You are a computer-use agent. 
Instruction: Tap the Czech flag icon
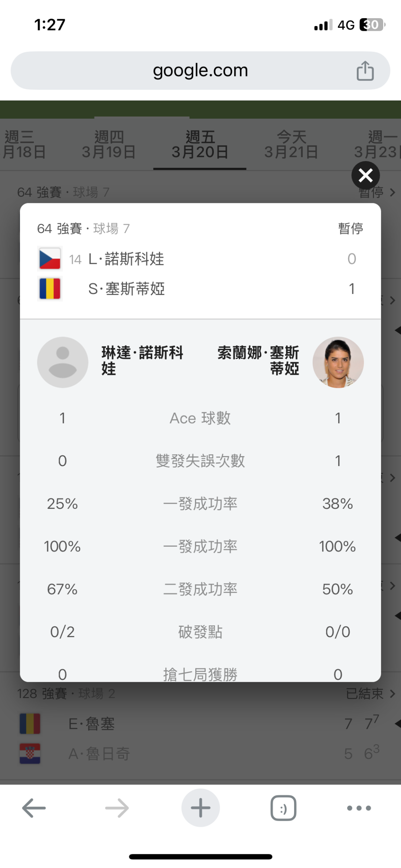[50, 259]
